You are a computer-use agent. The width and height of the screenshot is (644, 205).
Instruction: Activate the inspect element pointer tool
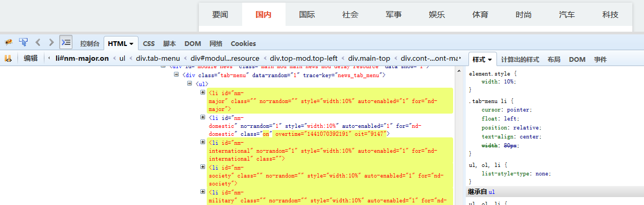coord(23,42)
